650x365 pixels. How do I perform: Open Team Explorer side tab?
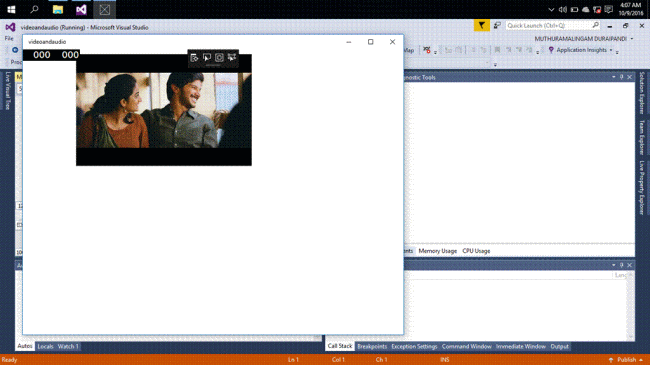pyautogui.click(x=642, y=137)
